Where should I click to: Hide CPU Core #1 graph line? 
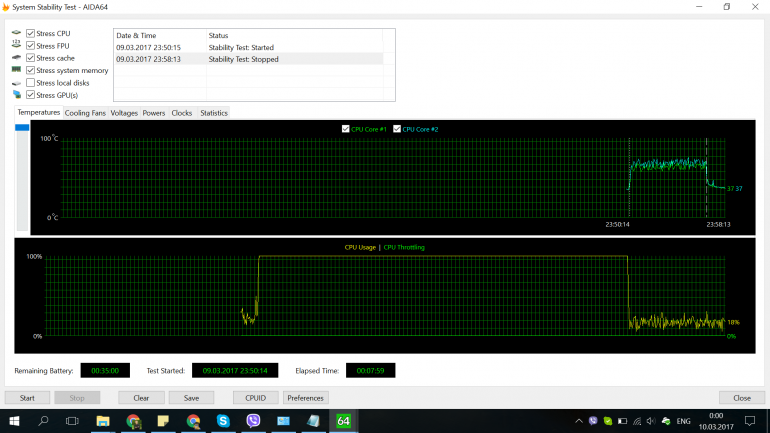pyautogui.click(x=346, y=129)
